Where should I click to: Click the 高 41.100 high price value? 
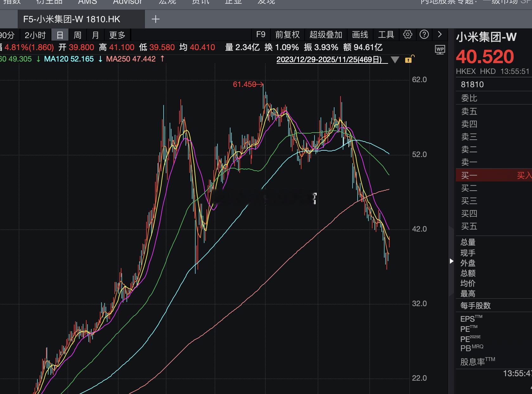[x=117, y=48]
